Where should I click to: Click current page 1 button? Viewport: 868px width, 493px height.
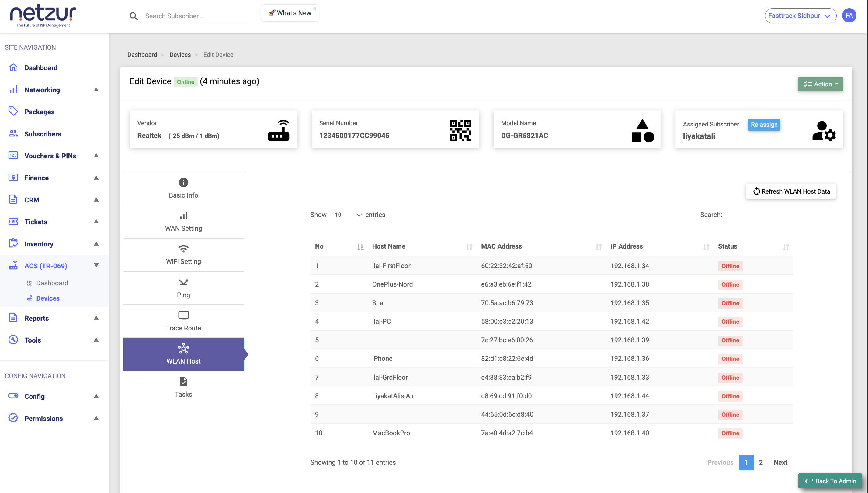click(746, 462)
